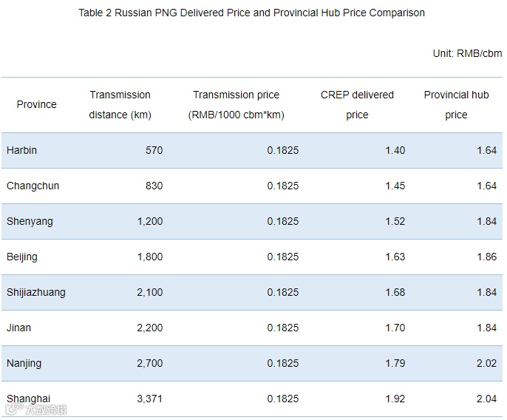
Task: Click the 'Harbin' province cell
Action: coord(22,150)
